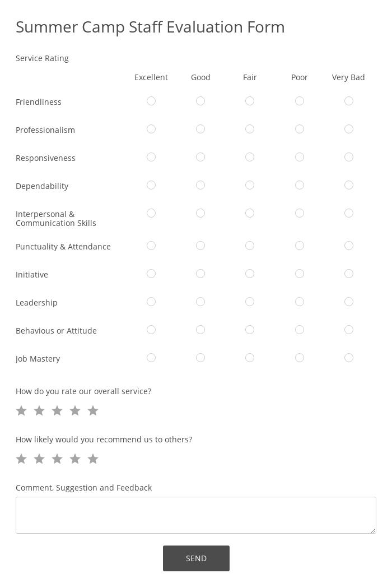The height and width of the screenshot is (587, 392).
Task: Select Excellent for Friendliness
Action: 151,101
